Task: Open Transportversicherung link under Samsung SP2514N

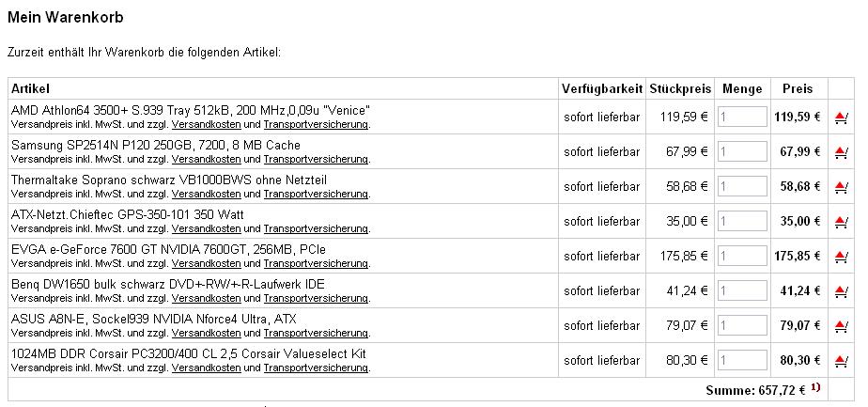Action: (x=316, y=160)
